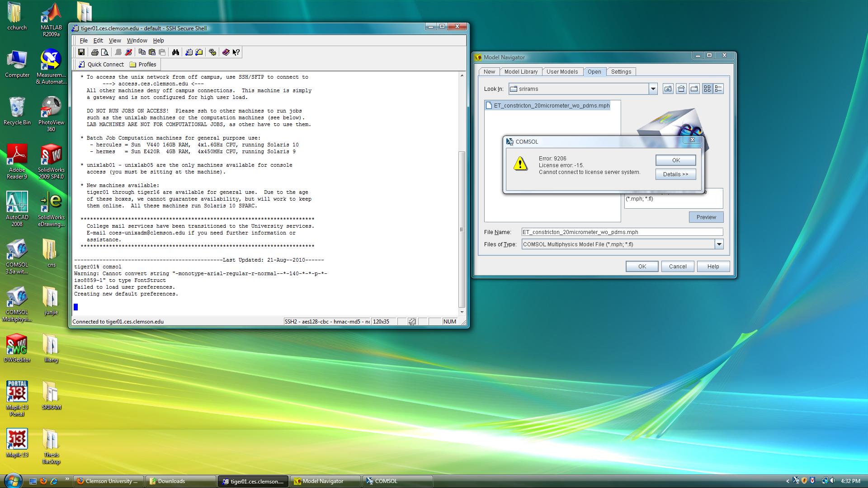Select ET_constricton_20micrometer_wo_pdms.mph in the file list
868x488 pixels.
tap(547, 106)
